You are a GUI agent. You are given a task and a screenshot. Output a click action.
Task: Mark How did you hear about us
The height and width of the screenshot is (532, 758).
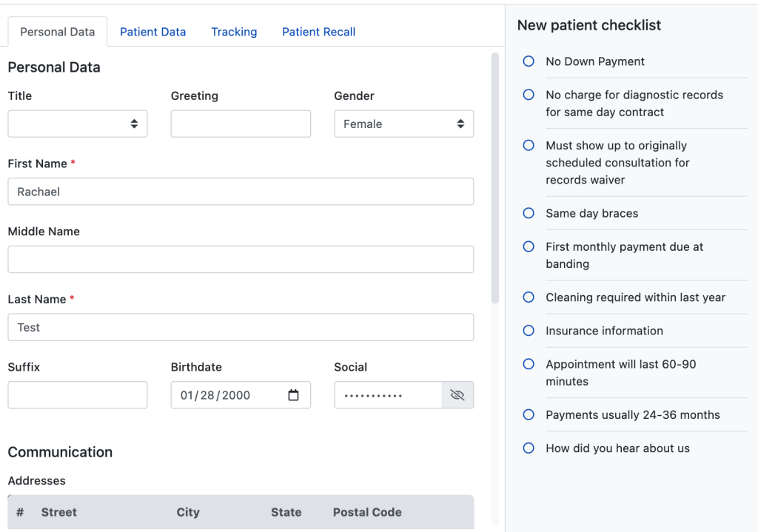529,448
